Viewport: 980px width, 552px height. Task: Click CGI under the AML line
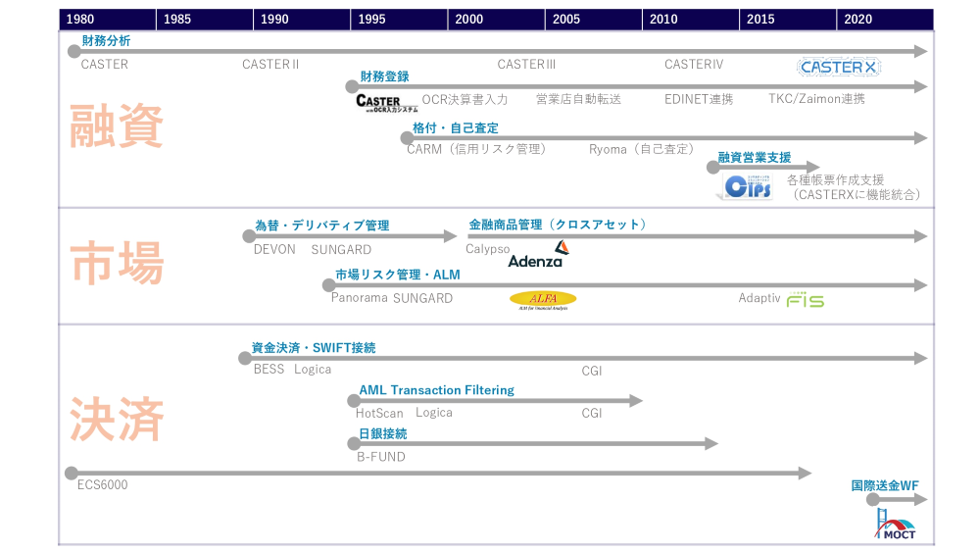click(592, 413)
